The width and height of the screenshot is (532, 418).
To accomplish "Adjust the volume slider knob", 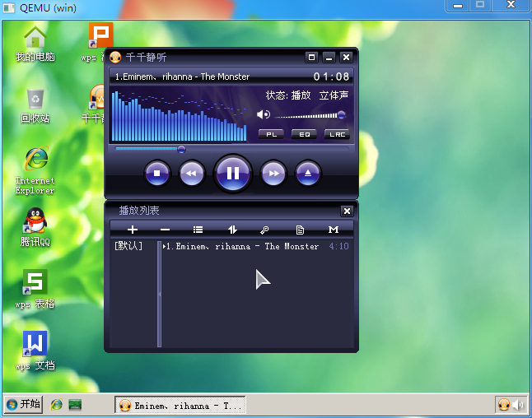I will pos(341,114).
